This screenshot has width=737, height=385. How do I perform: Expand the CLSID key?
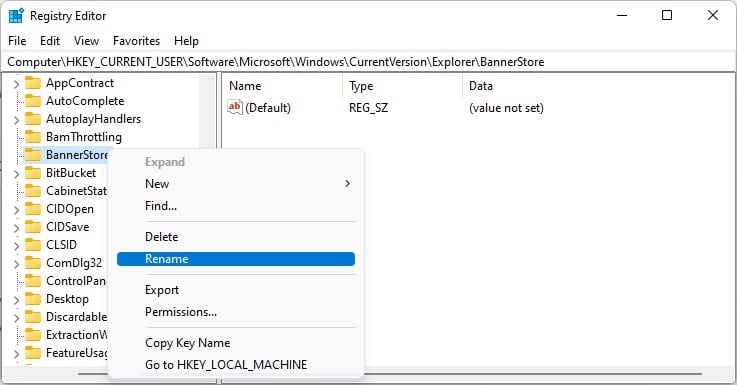(x=16, y=246)
